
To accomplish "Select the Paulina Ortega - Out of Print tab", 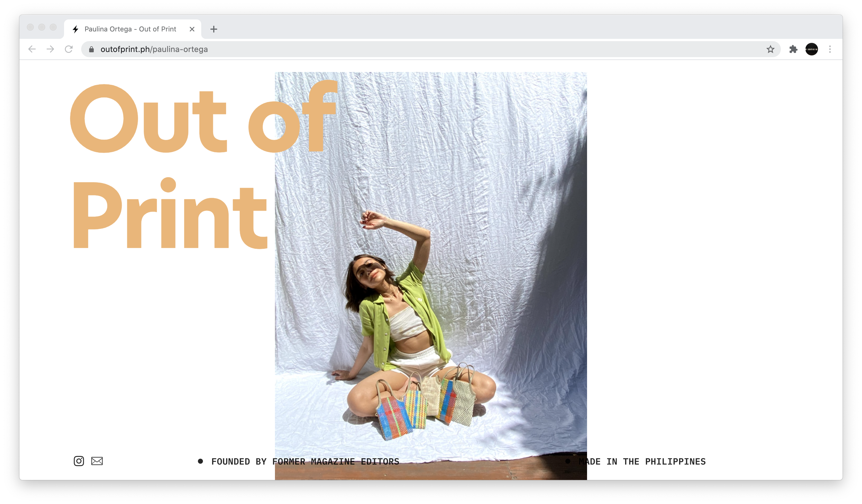I will tap(130, 29).
